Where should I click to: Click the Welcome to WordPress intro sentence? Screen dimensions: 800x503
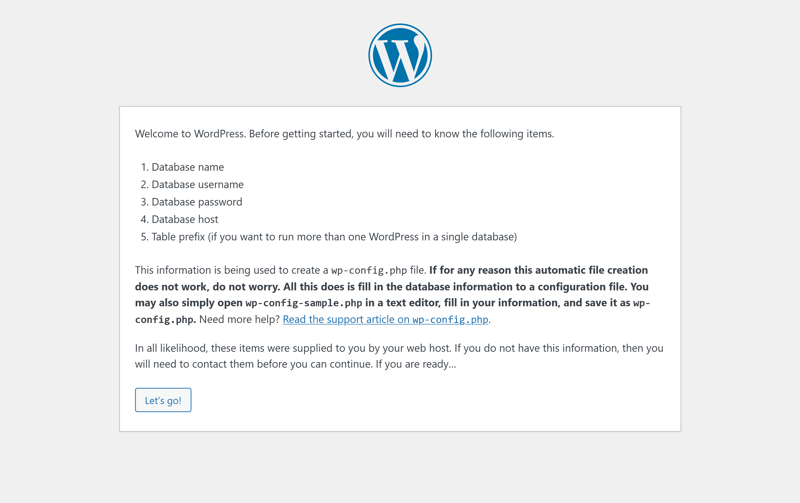pyautogui.click(x=344, y=134)
